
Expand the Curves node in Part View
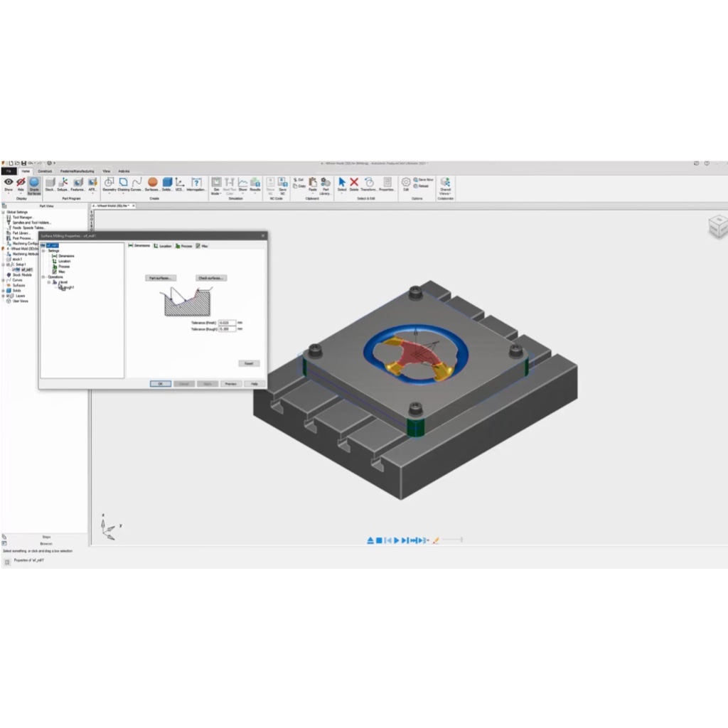click(x=4, y=280)
